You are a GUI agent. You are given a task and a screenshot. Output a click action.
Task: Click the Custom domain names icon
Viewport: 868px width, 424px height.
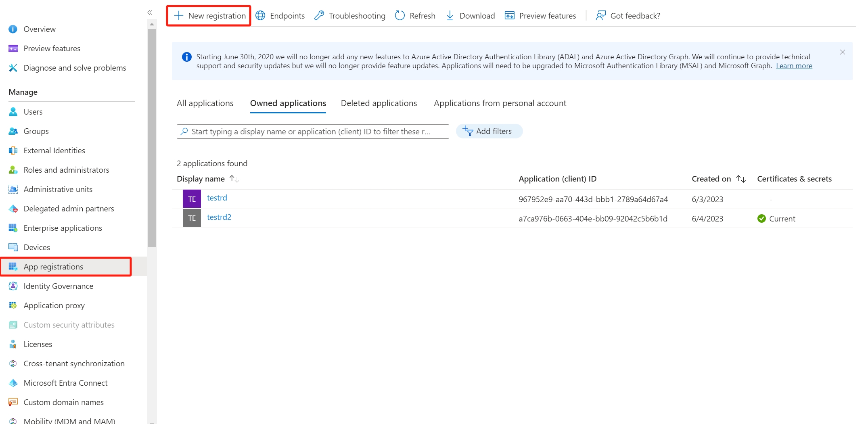click(x=13, y=402)
